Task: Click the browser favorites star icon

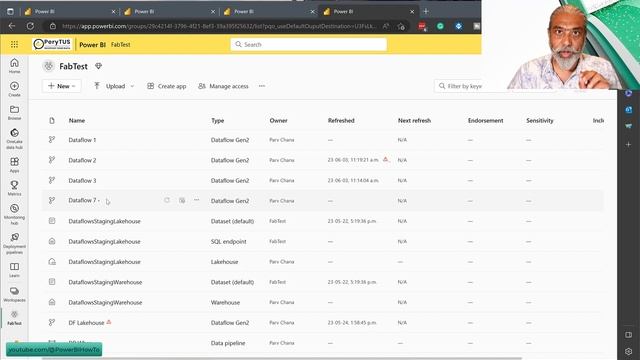Action: [x=401, y=26]
